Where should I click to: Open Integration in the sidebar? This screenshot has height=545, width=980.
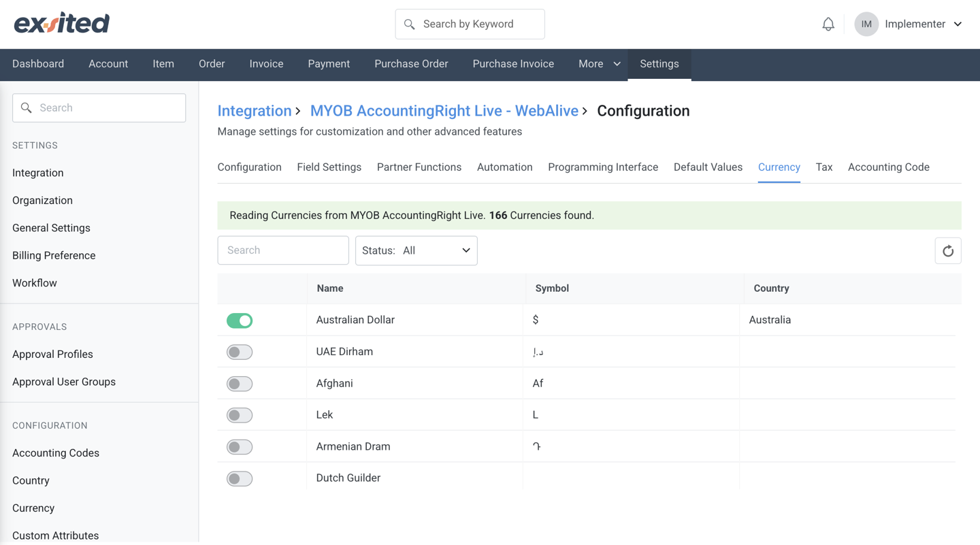(x=38, y=173)
